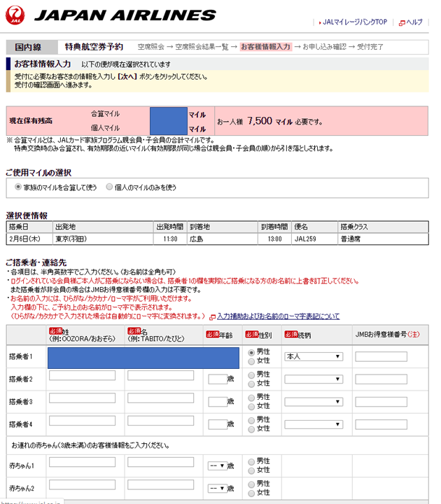
Task: Click the 7,500 マイル required text
Action: pos(269,121)
